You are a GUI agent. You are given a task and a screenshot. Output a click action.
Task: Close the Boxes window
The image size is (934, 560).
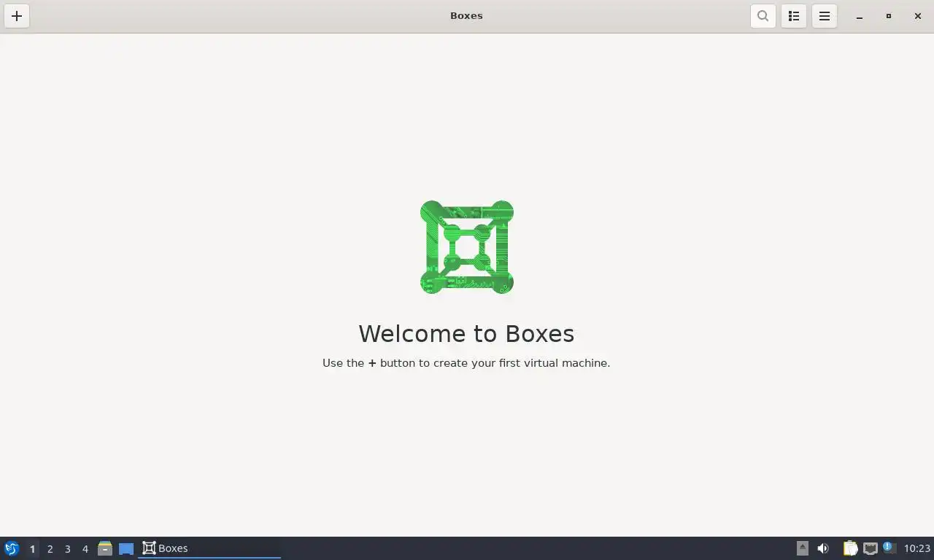click(918, 16)
